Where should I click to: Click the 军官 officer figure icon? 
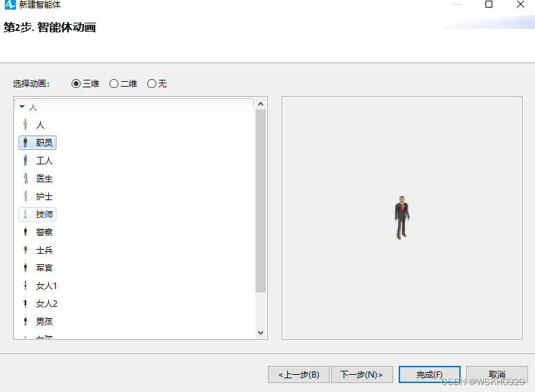(25, 268)
